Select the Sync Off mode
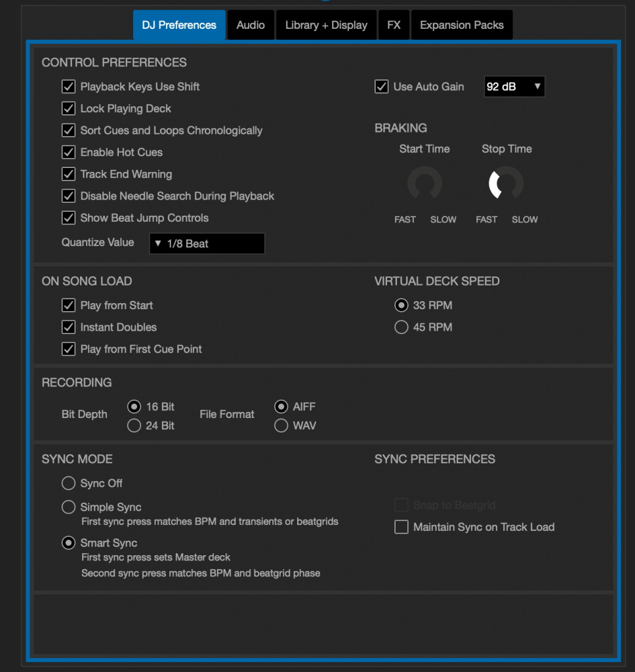The image size is (635, 672). click(68, 483)
